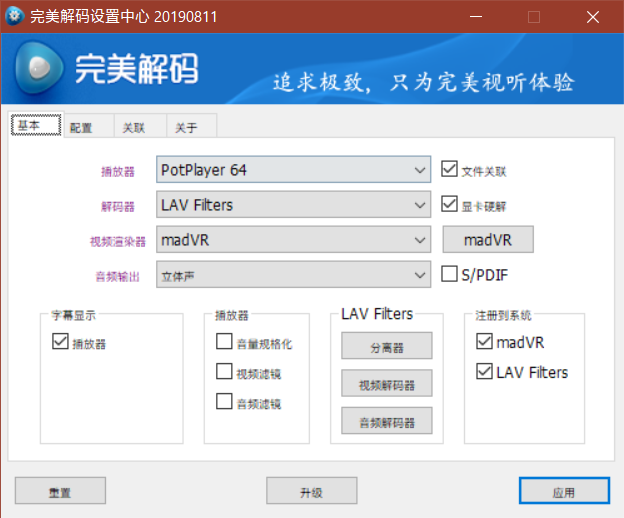Close the 完美解码设置中心 window

593,17
